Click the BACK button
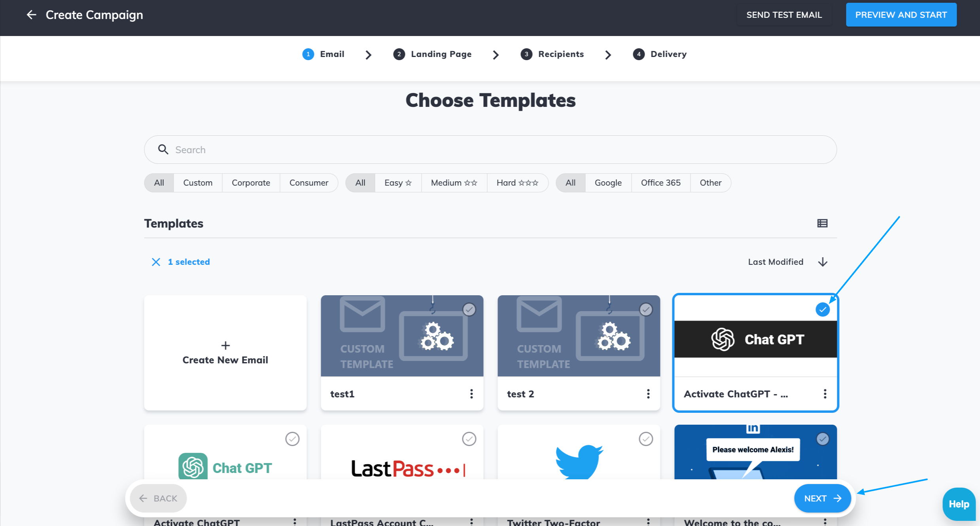Viewport: 980px width, 526px height. [158, 498]
